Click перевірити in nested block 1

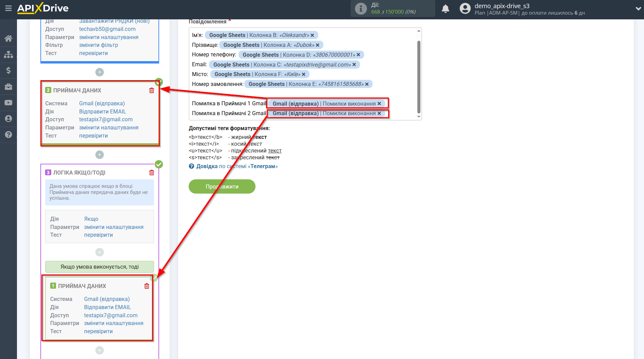pyautogui.click(x=98, y=331)
